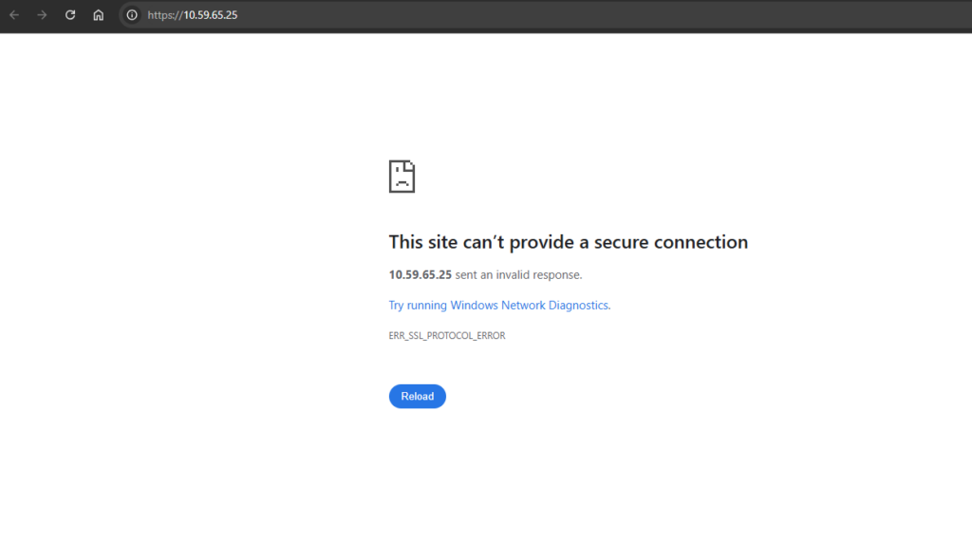Click the 'sent an invalid response.' text
The height and width of the screenshot is (560, 972).
coord(519,274)
